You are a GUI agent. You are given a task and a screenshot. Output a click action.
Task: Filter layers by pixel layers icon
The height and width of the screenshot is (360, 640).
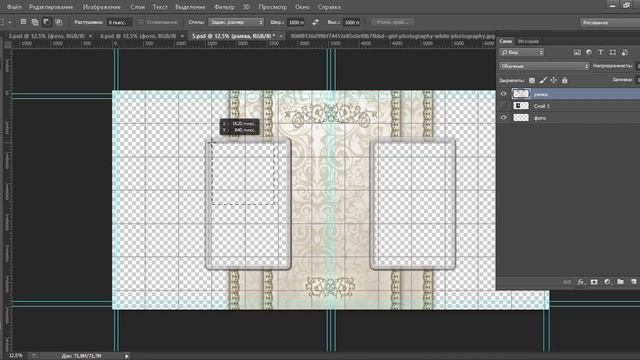pos(577,52)
